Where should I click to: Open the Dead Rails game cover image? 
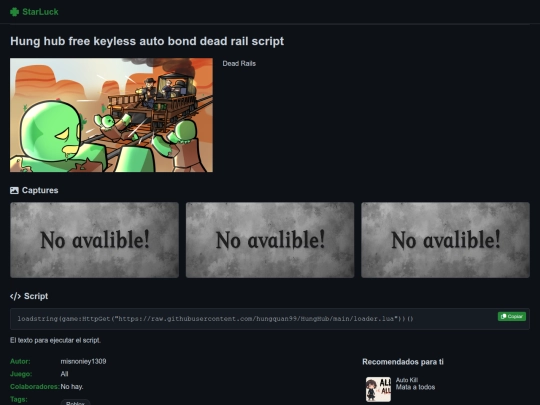(111, 115)
